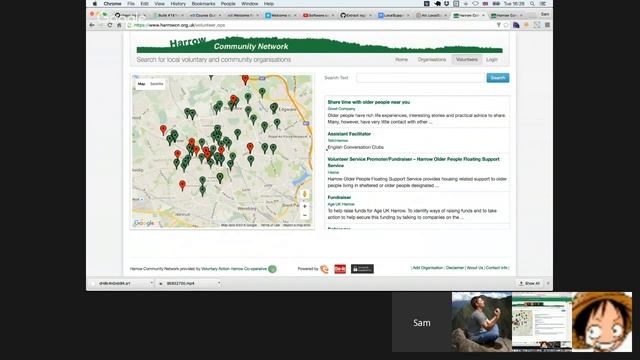
Task: Click the About Us footer link
Action: coord(475,268)
